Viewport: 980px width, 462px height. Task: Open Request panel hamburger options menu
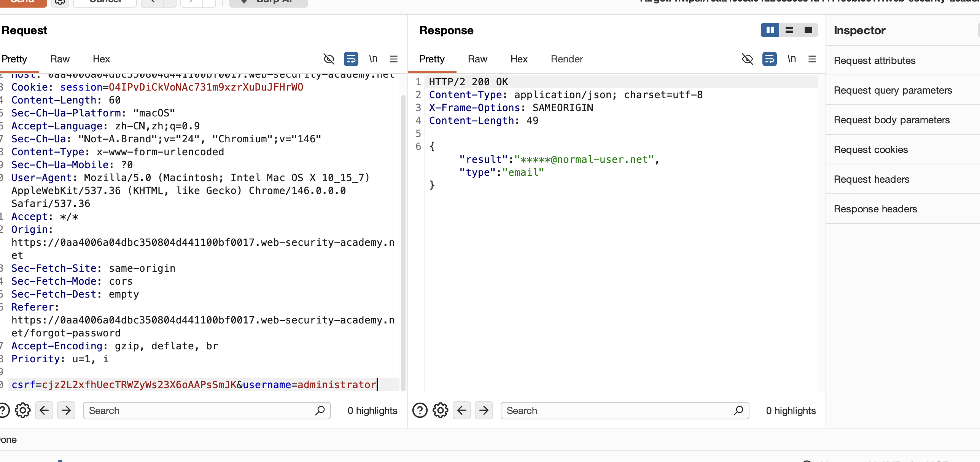click(x=394, y=59)
